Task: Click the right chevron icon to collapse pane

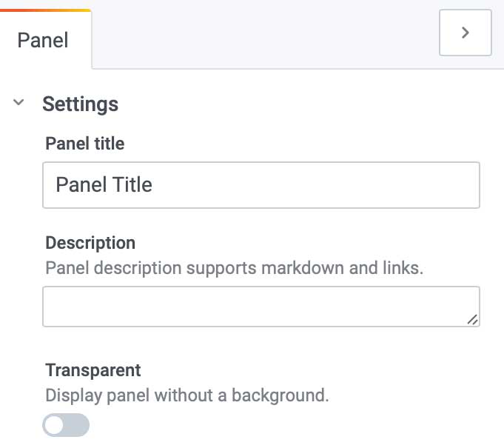Action: (x=465, y=33)
